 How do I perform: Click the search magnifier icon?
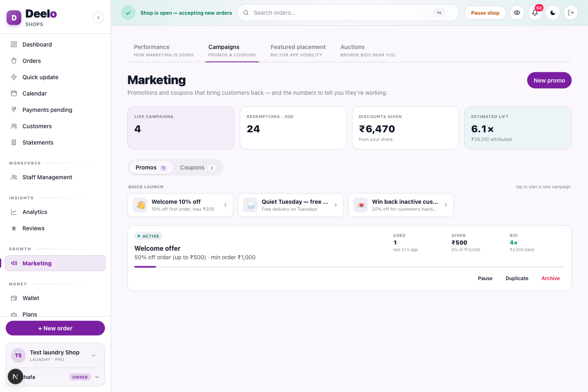coord(246,13)
